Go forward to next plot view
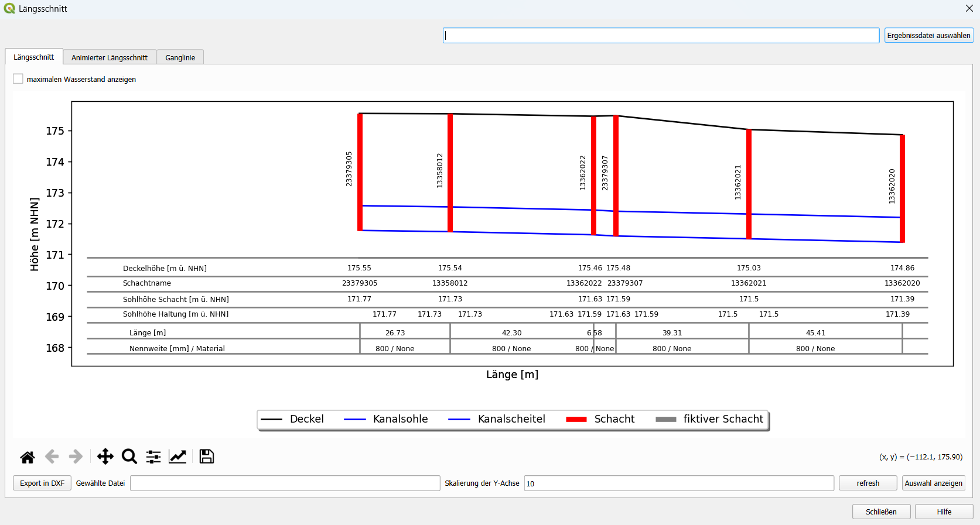The width and height of the screenshot is (980, 525). coord(76,457)
